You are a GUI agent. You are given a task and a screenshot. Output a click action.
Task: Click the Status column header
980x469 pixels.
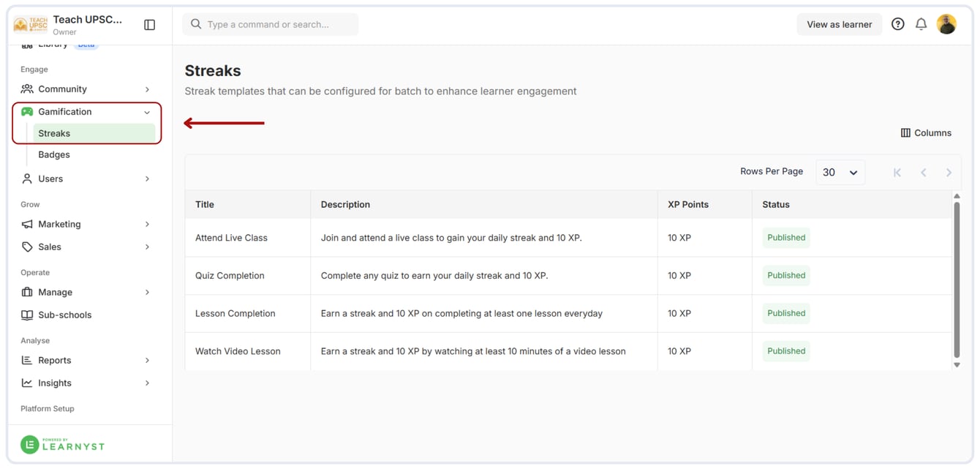pos(776,204)
